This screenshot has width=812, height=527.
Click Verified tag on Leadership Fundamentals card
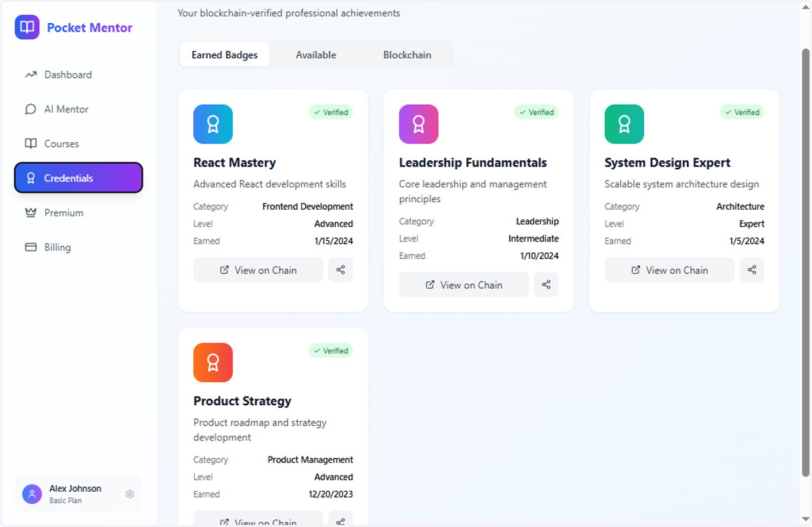(537, 112)
